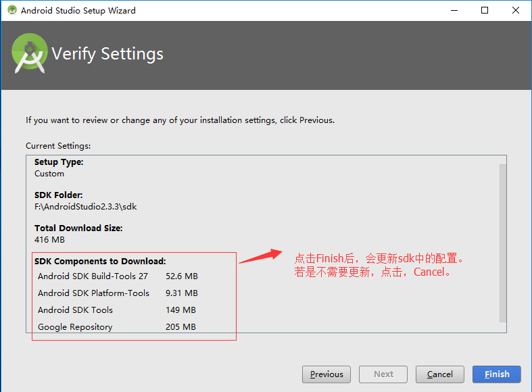Image resolution: width=532 pixels, height=392 pixels.
Task: Select the 'Android SDK Tools' entry
Action: pyautogui.click(x=75, y=310)
